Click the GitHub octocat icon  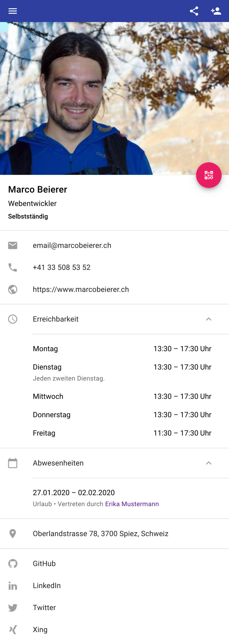pyautogui.click(x=13, y=564)
